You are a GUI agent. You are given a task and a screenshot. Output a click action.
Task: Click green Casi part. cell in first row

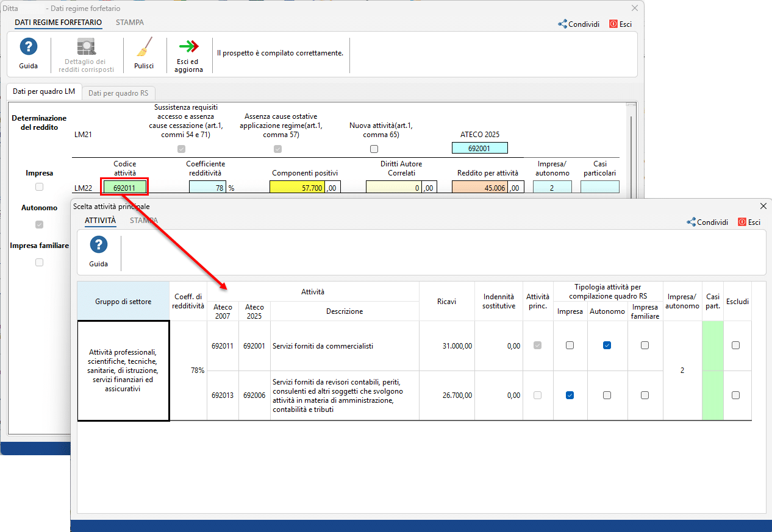[x=712, y=346]
